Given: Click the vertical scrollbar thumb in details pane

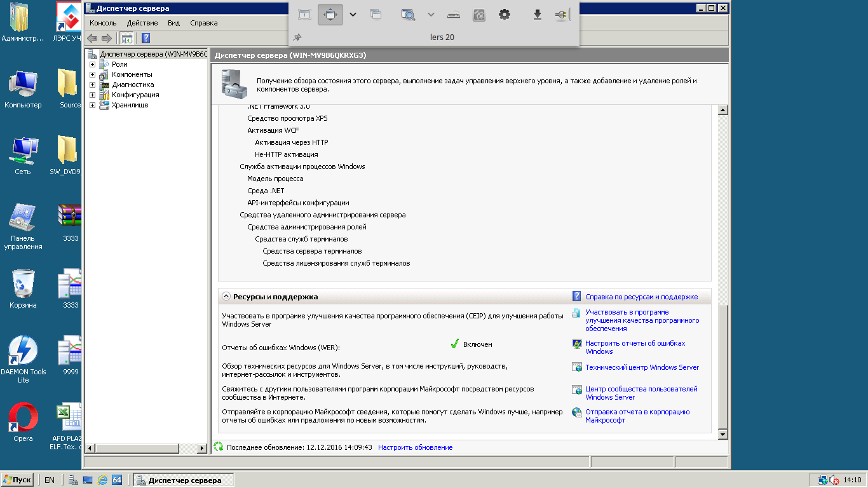Looking at the screenshot, I should pyautogui.click(x=722, y=367).
